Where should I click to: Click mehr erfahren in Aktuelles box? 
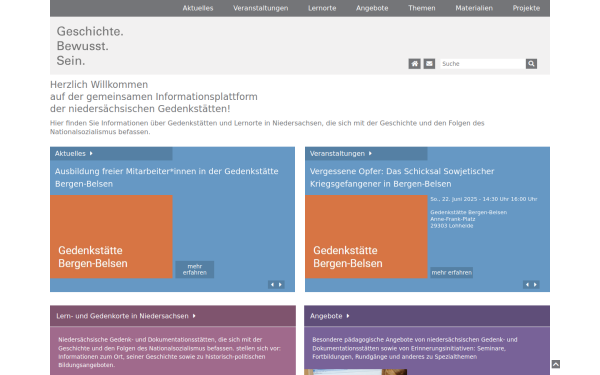(x=195, y=269)
